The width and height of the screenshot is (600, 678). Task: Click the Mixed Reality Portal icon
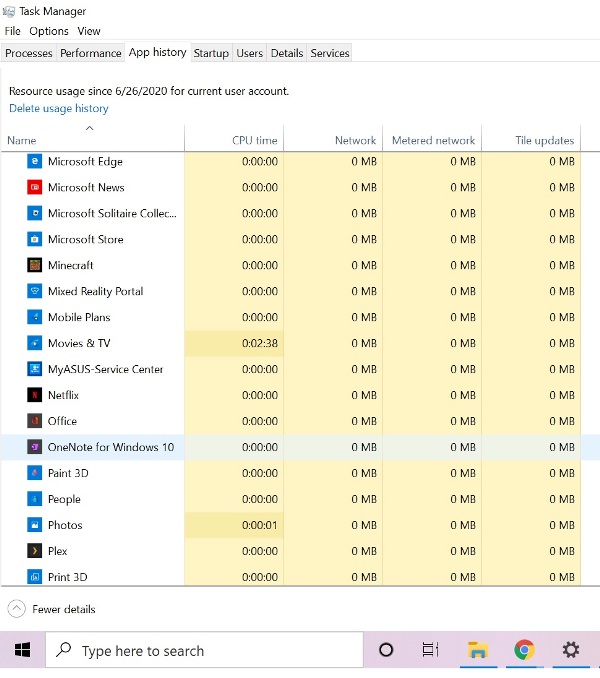[x=35, y=291]
